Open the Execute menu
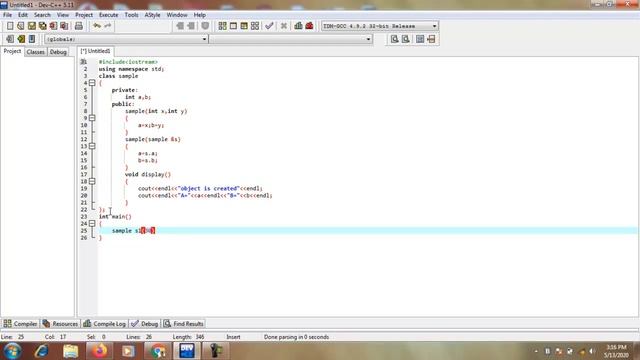 point(109,15)
